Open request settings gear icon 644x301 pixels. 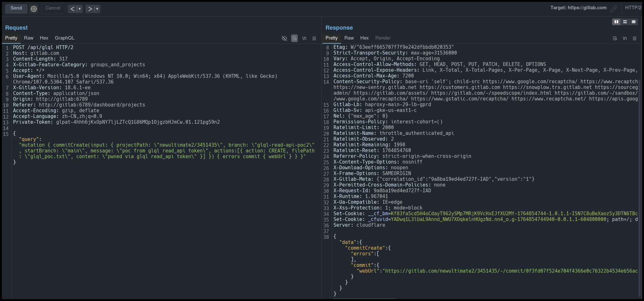[x=34, y=9]
